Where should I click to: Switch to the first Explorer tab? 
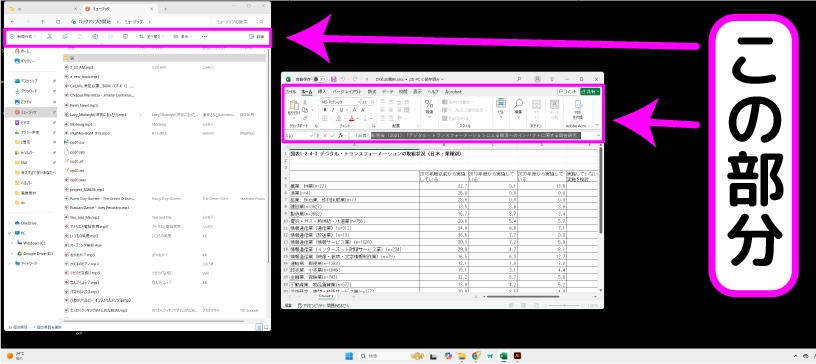point(44,8)
